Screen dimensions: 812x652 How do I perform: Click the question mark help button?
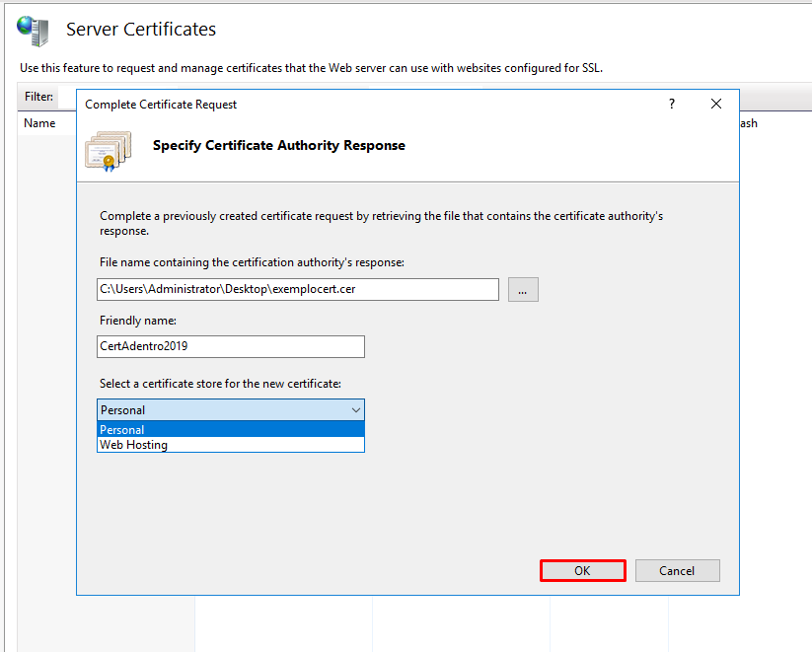tap(672, 104)
